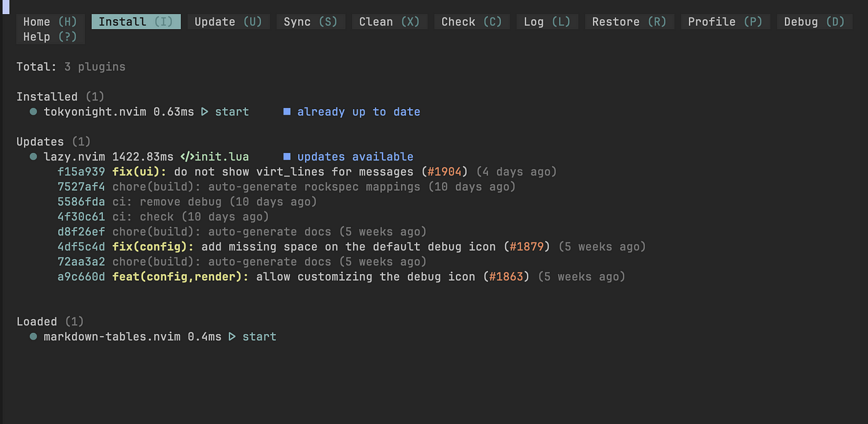Click 'auto-generate rockspec mappings' commit message
This screenshot has width=868, height=424.
[x=314, y=187]
